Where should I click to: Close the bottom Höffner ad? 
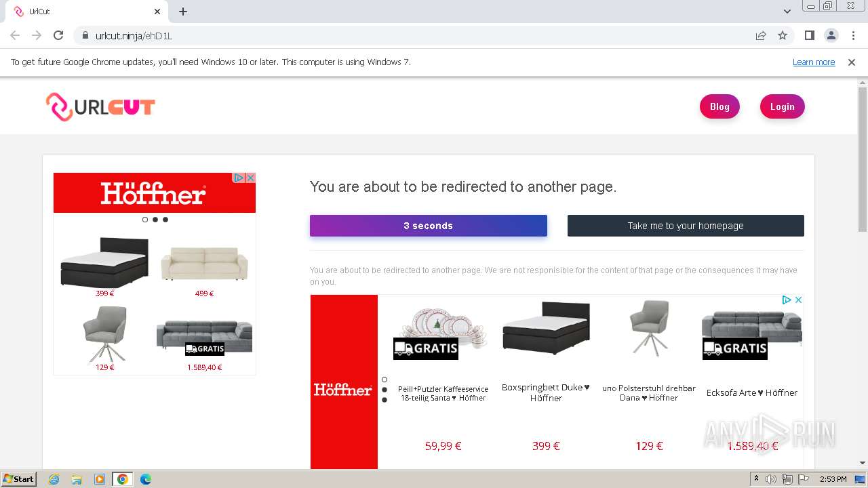coord(798,300)
